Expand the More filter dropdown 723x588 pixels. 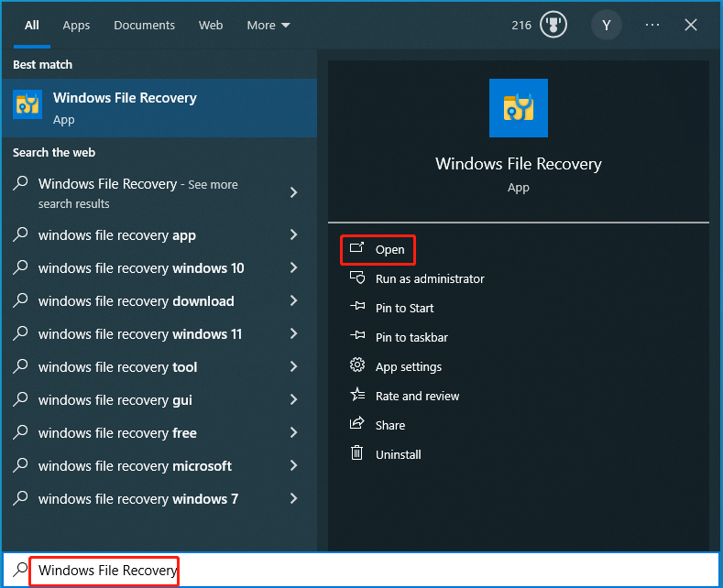click(268, 26)
